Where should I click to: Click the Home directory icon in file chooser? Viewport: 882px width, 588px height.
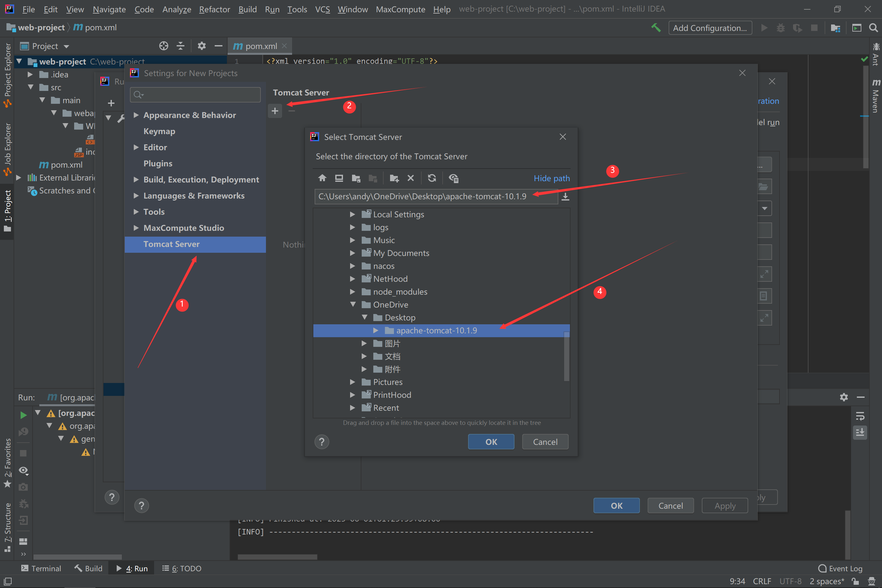click(322, 178)
